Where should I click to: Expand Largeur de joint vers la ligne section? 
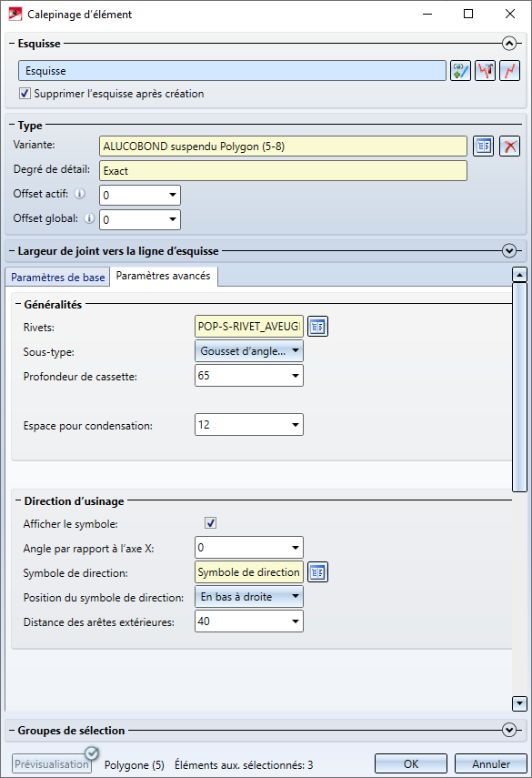(x=509, y=251)
